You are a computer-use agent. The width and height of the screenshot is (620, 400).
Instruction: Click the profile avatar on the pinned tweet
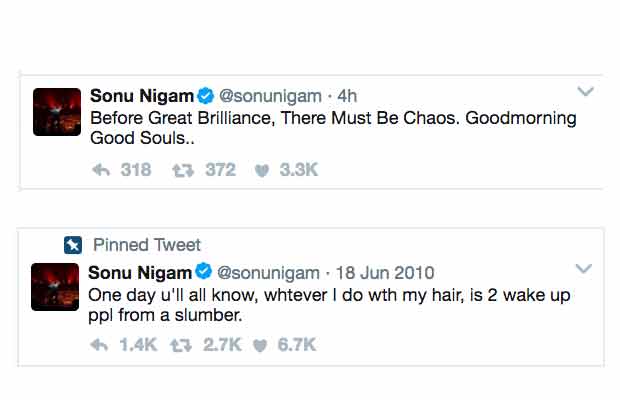(57, 288)
